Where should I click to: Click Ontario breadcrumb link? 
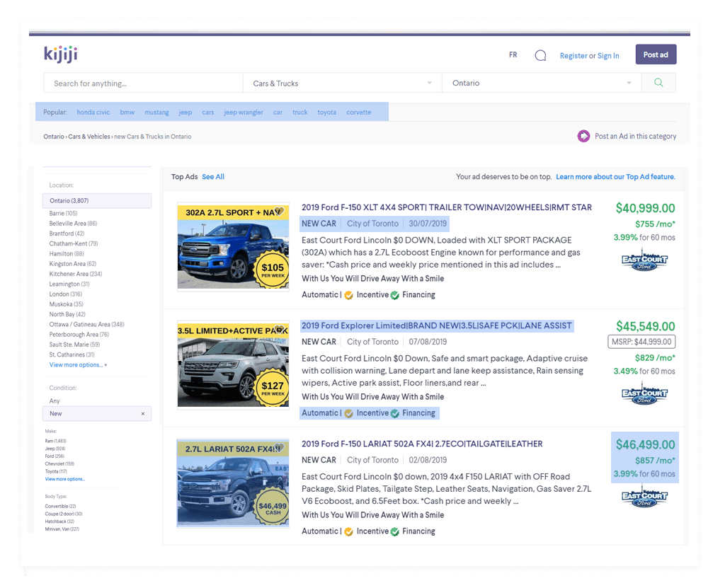click(54, 137)
